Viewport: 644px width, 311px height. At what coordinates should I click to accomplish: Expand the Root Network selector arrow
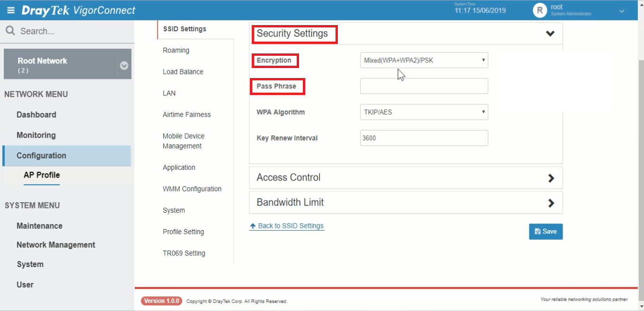point(124,66)
